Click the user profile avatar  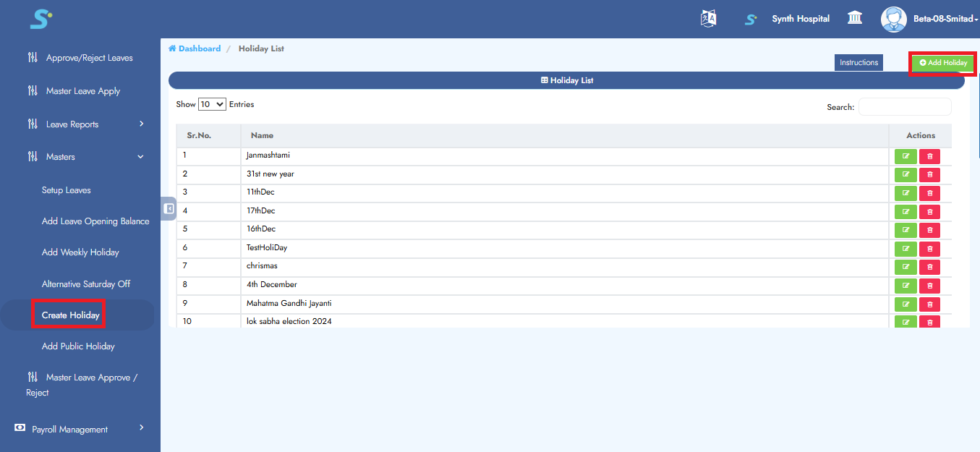[893, 19]
